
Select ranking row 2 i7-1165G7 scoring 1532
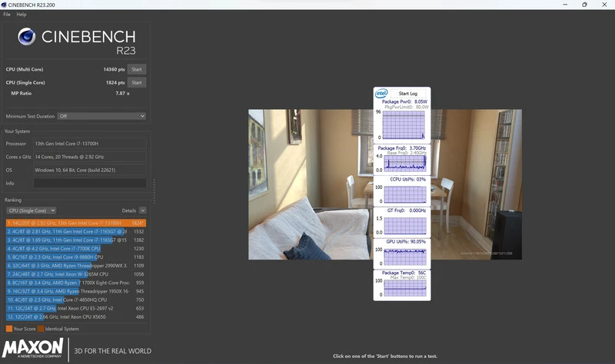(75, 232)
